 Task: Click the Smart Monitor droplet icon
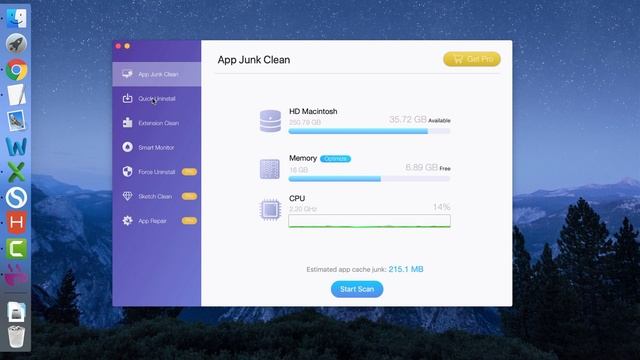[127, 147]
